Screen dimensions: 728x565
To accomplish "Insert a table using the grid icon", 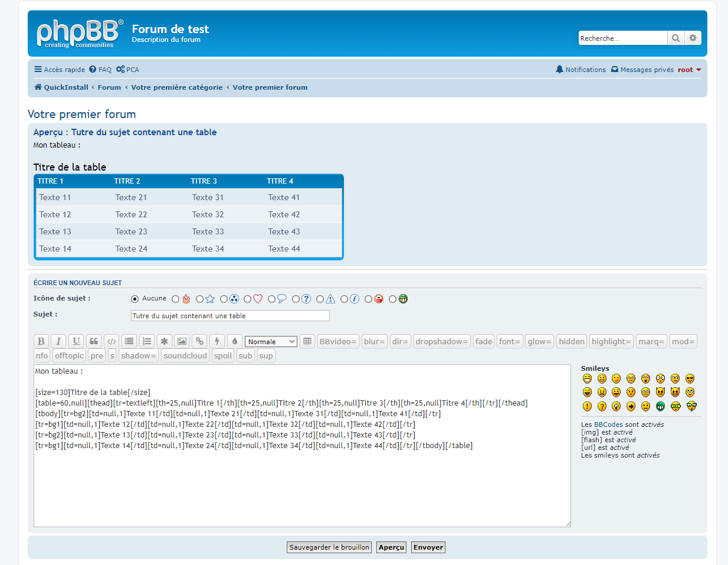I will (x=307, y=341).
